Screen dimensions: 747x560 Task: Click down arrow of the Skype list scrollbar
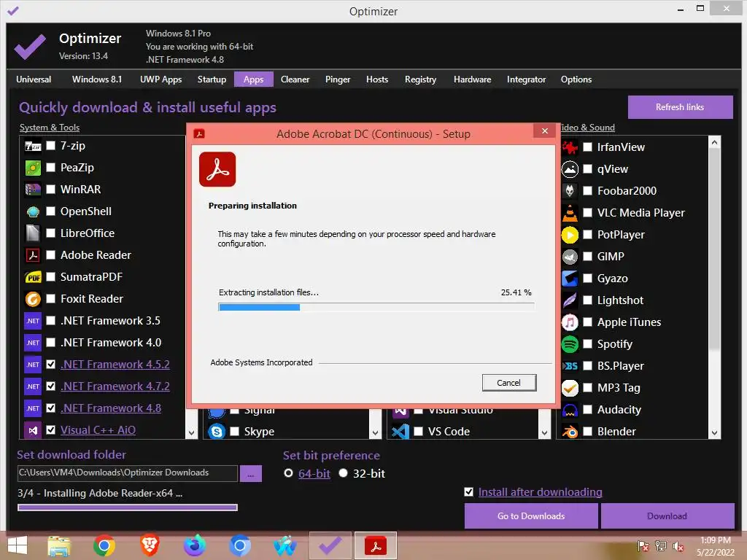point(376,433)
